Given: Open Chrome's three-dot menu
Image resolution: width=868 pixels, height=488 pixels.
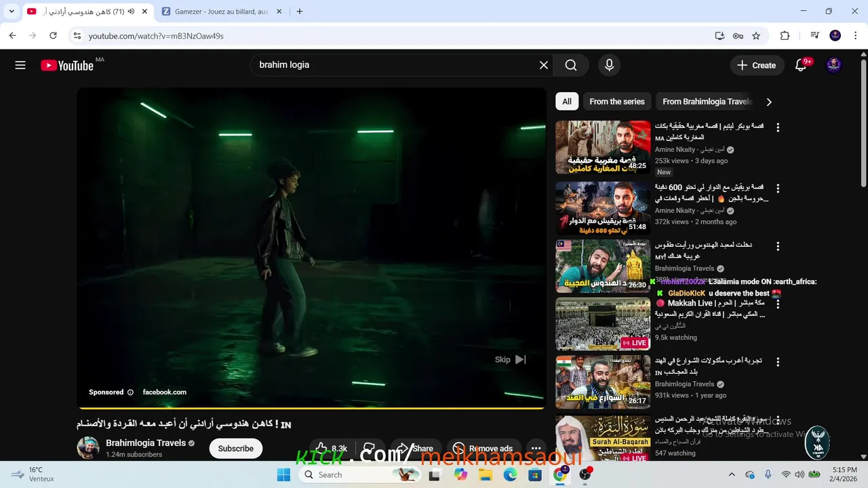Looking at the screenshot, I should click(x=855, y=35).
